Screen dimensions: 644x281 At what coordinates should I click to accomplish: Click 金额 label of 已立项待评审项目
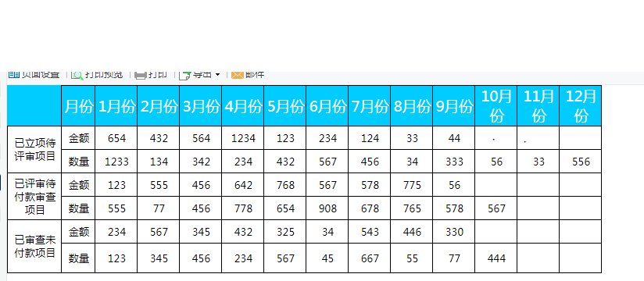(x=78, y=138)
